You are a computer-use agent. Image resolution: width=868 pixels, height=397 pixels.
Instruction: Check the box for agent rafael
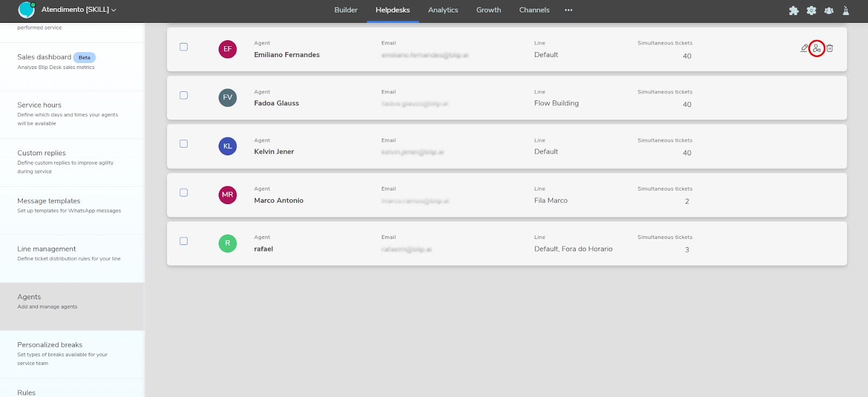pos(184,241)
